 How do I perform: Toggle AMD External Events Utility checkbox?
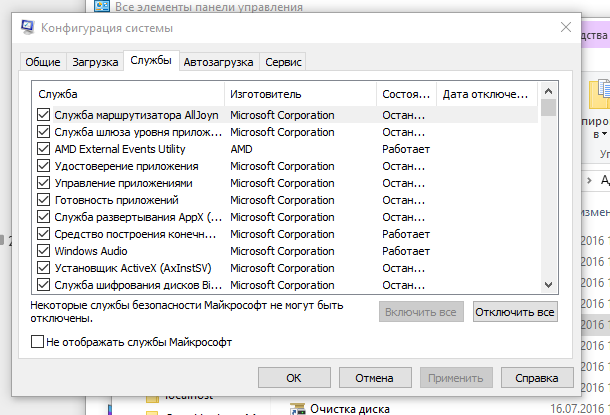pyautogui.click(x=43, y=149)
